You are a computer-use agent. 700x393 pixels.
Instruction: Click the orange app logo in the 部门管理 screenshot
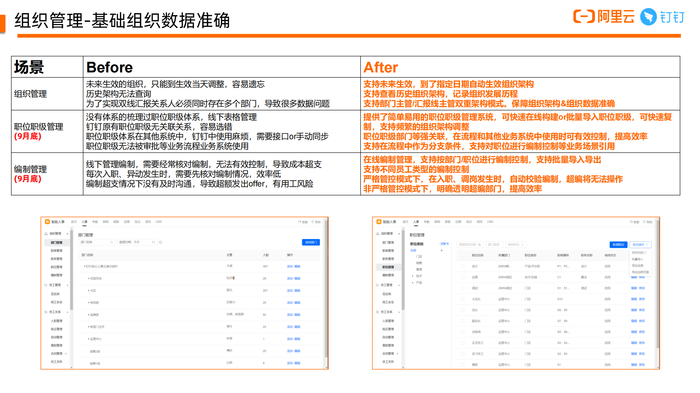(47, 222)
